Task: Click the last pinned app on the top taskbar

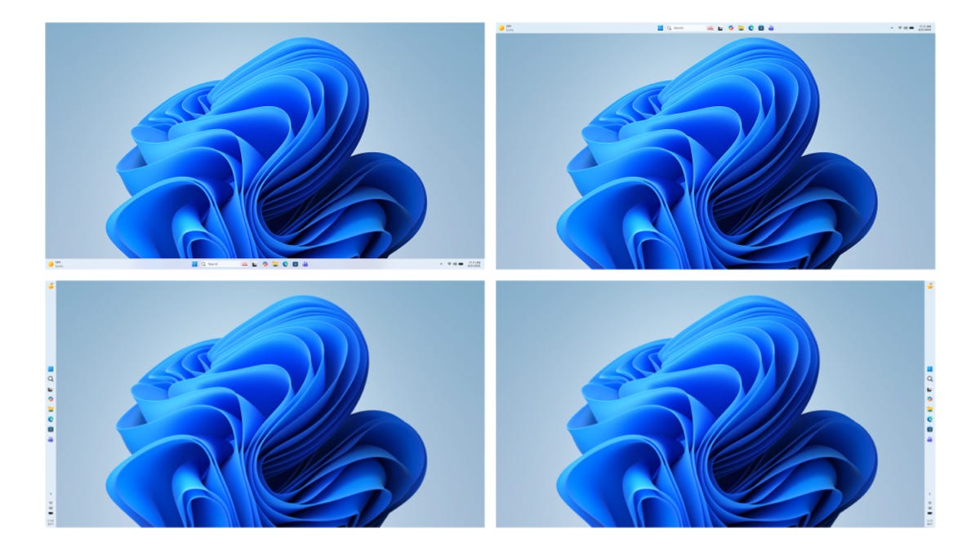Action: pyautogui.click(x=770, y=27)
